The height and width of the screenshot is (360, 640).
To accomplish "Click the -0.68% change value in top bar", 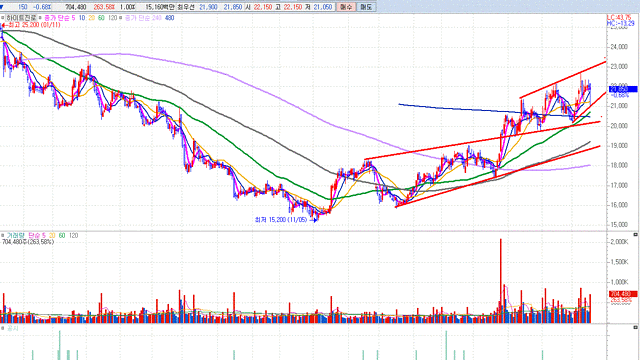I will click(42, 7).
